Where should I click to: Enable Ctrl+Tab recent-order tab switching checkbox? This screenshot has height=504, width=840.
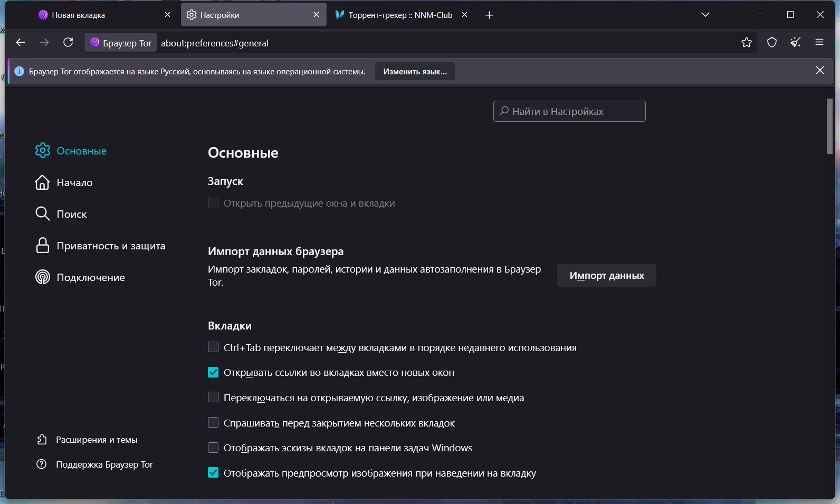(x=213, y=347)
